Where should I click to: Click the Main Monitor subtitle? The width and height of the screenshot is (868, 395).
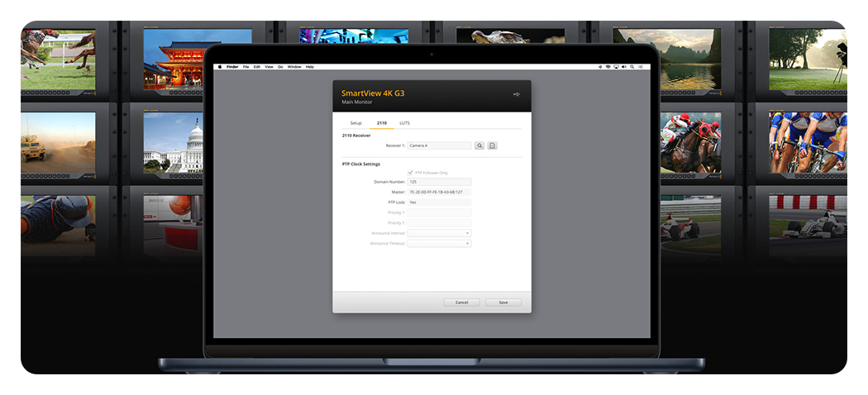tap(356, 102)
